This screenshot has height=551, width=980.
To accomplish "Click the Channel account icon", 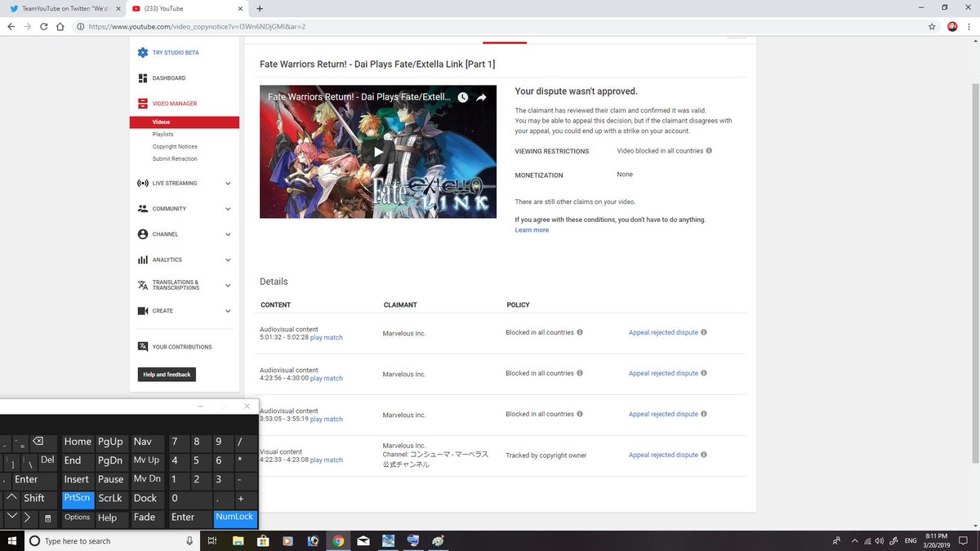I will tap(143, 234).
